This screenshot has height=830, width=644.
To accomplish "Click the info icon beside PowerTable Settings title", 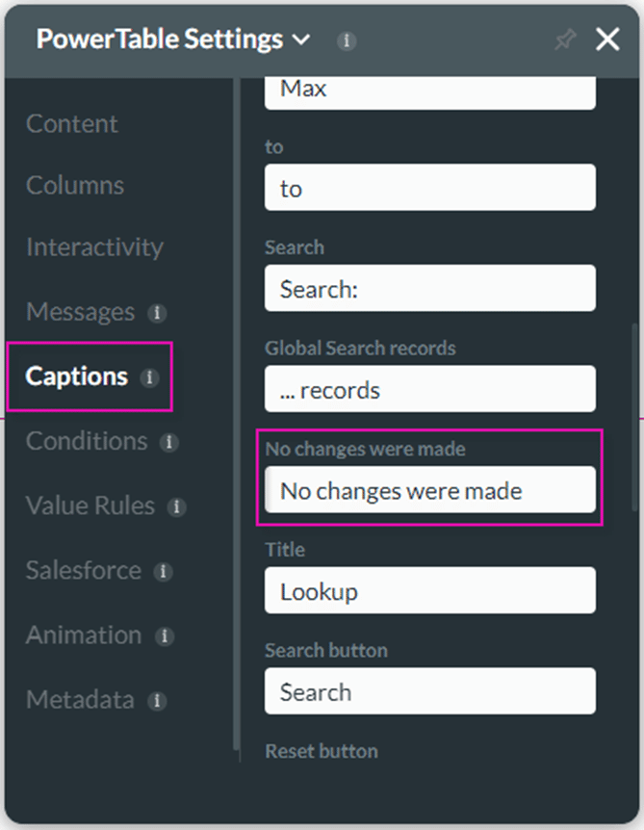I will pyautogui.click(x=348, y=41).
